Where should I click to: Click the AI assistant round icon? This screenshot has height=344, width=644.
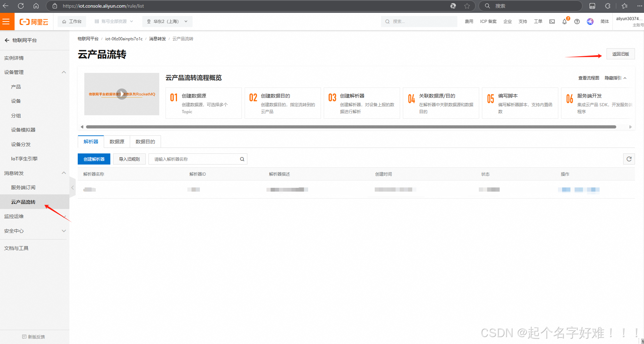click(590, 22)
